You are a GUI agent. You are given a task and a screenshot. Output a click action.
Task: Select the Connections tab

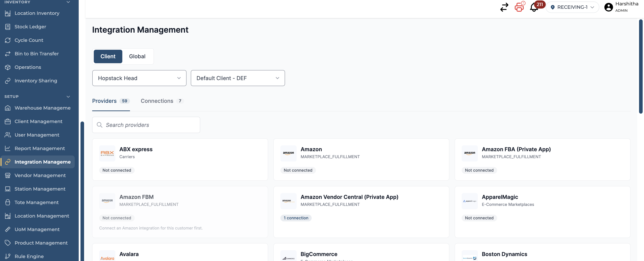(162, 101)
